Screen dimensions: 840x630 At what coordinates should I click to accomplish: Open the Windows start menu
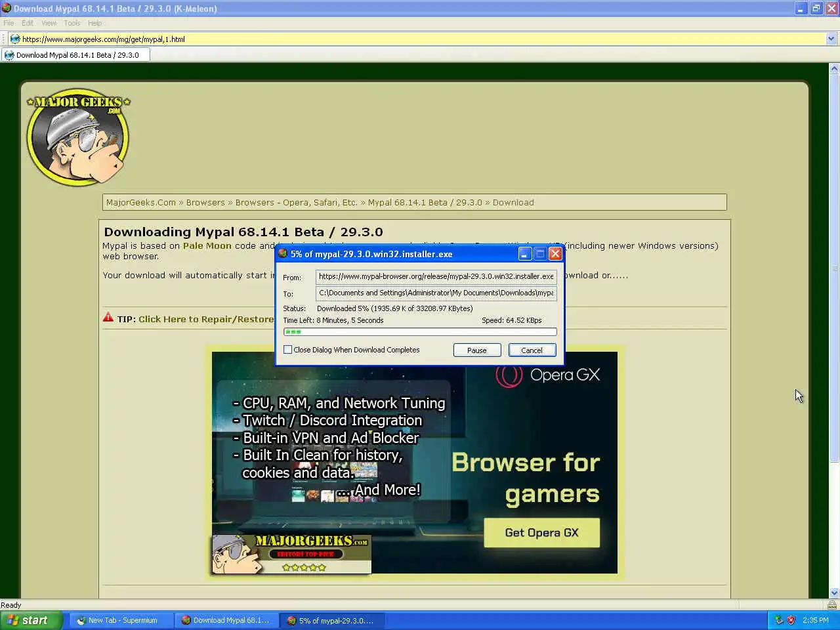(31, 620)
